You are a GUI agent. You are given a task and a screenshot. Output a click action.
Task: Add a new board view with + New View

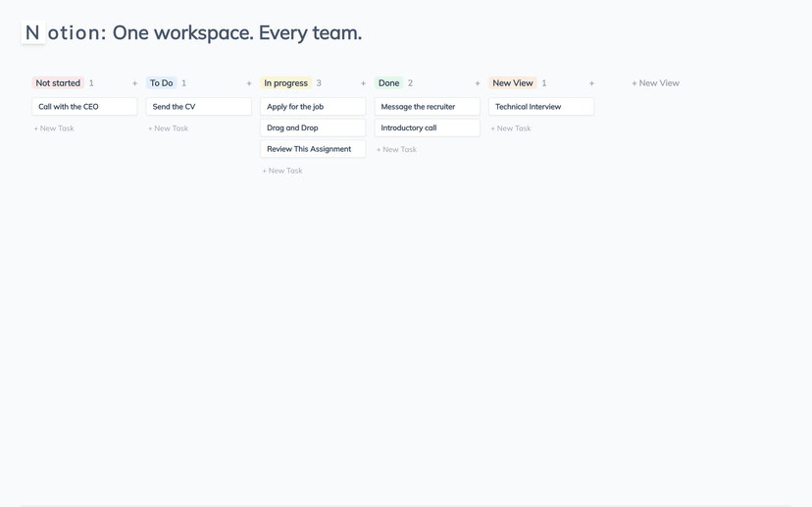point(655,83)
